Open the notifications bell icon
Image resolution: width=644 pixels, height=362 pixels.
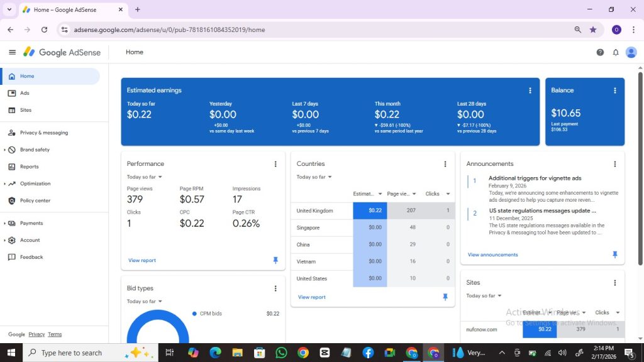pos(616,52)
